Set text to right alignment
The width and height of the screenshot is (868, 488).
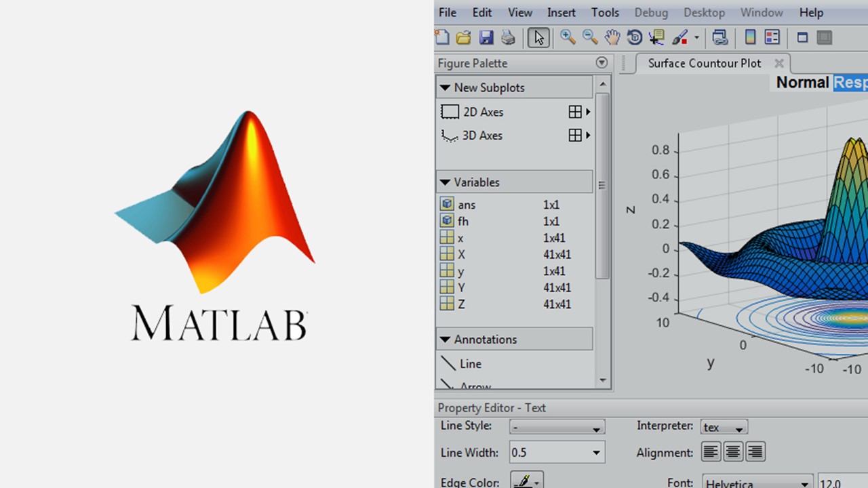coord(754,451)
